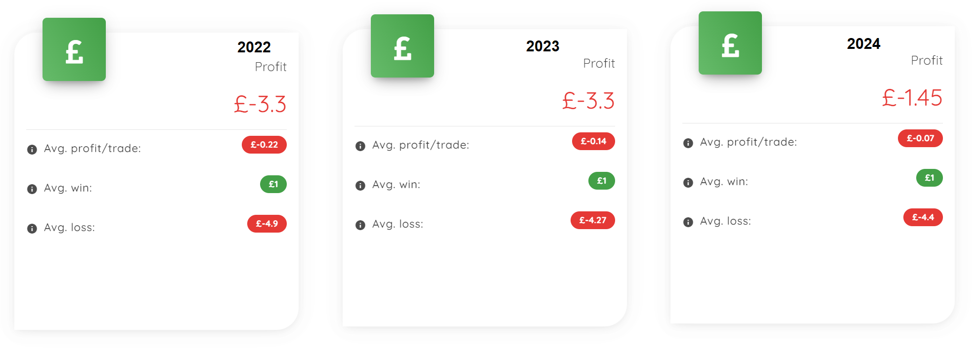Screen dimensions: 980x360
Task: Click info icon beside 2023 Avg. profit/trade
Action: (x=360, y=146)
